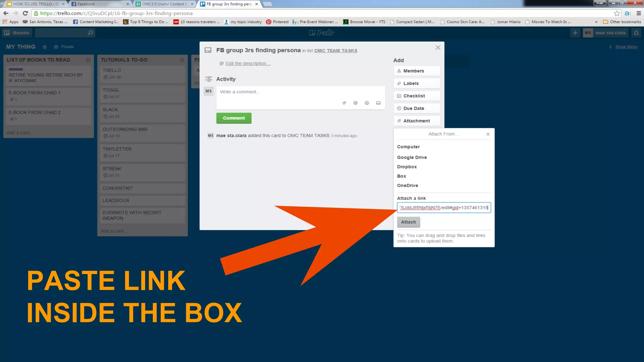Choose Google Drive as attach source

[412, 157]
